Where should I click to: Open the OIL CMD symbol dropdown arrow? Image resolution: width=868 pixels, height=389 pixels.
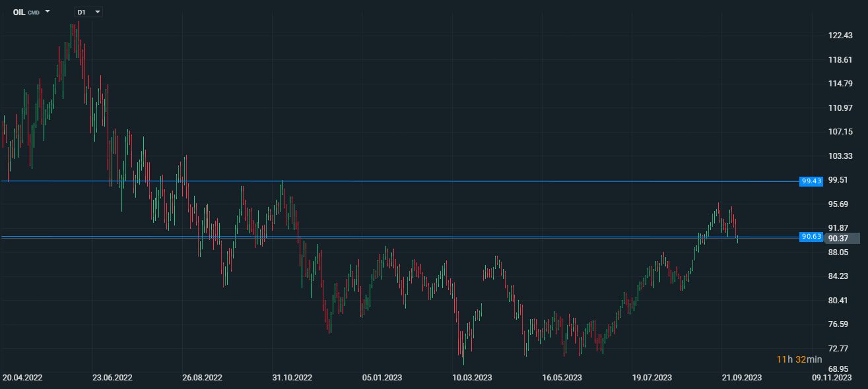(x=48, y=12)
